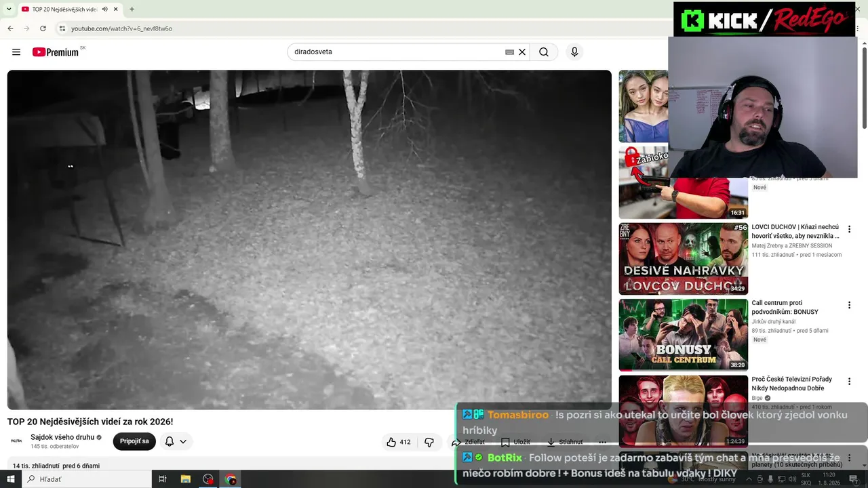Click the taskbar 'Hľadať' search box
Viewport: 868px width, 488px height.
[x=87, y=479]
